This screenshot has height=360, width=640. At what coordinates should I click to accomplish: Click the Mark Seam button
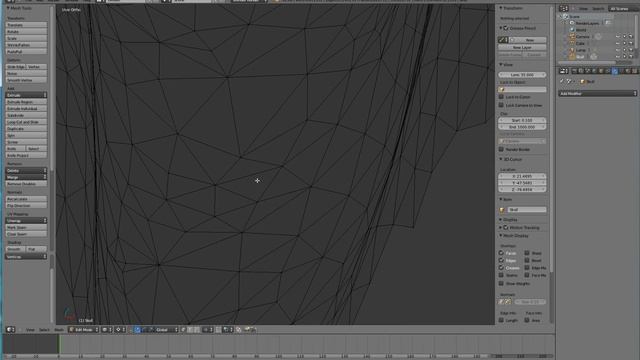[x=26, y=227]
